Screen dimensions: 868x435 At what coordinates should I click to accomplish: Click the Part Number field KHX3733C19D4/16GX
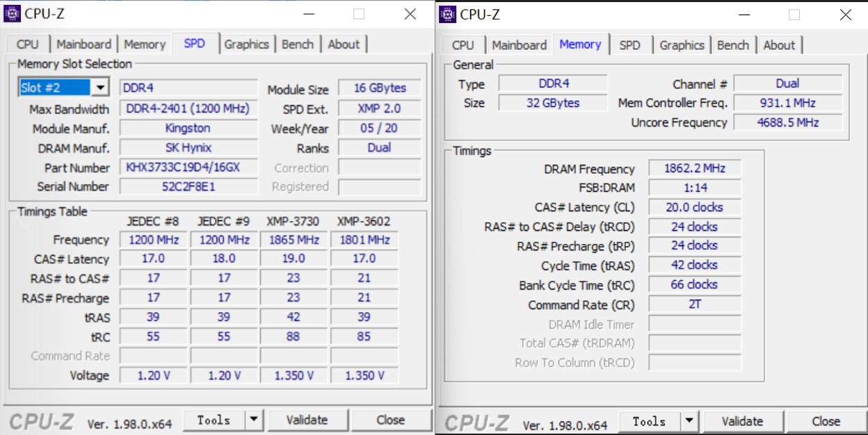pos(188,167)
